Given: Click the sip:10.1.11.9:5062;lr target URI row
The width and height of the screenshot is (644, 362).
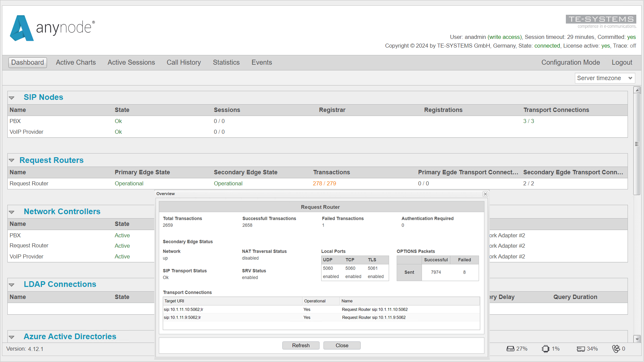Looking at the screenshot, I should pos(321,318).
